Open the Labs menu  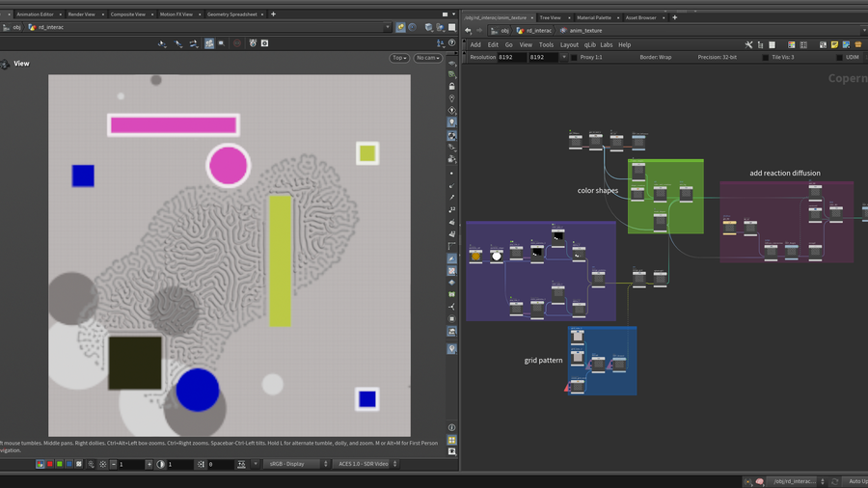tap(606, 44)
